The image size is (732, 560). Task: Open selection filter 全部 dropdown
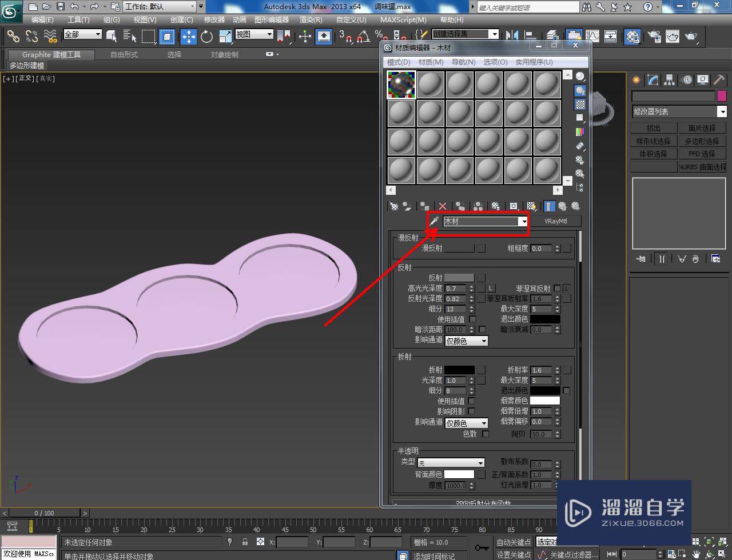82,34
